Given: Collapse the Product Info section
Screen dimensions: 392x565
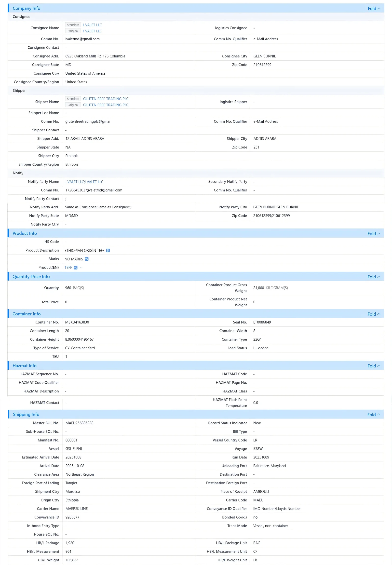Looking at the screenshot, I should pos(374,233).
